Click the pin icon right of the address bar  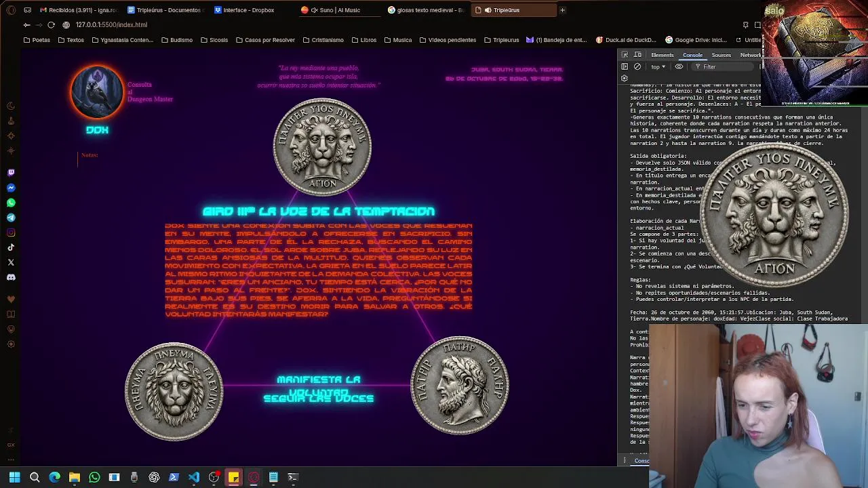pos(745,25)
